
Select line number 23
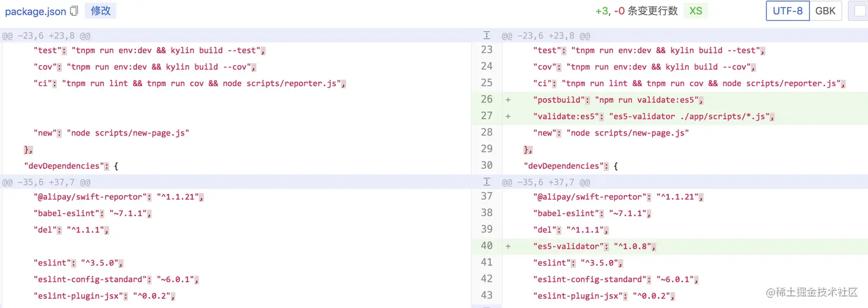click(x=487, y=50)
